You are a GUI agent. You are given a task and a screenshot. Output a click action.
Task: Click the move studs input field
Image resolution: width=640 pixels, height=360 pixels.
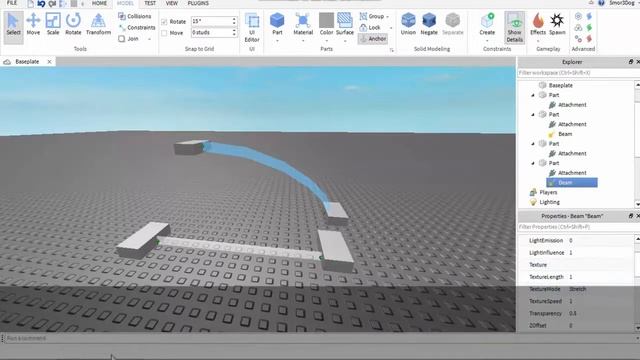211,32
